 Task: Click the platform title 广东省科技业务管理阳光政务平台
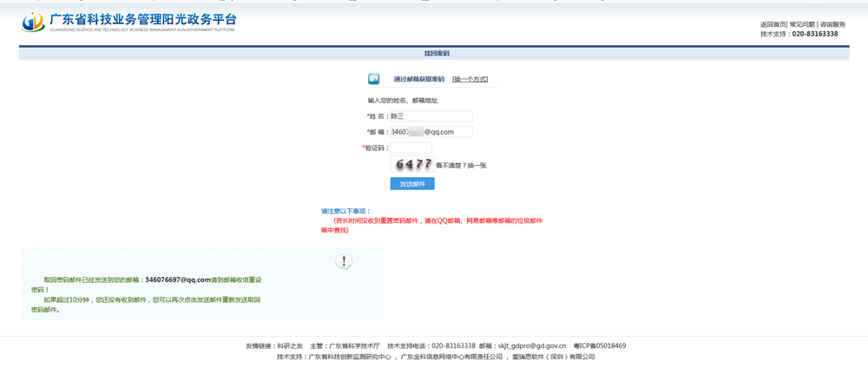coord(143,19)
